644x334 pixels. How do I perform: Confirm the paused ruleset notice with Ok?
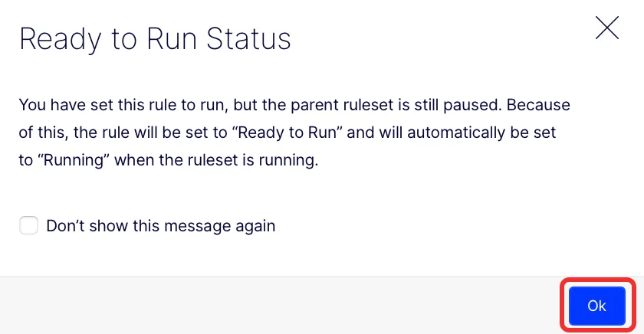coord(597,306)
